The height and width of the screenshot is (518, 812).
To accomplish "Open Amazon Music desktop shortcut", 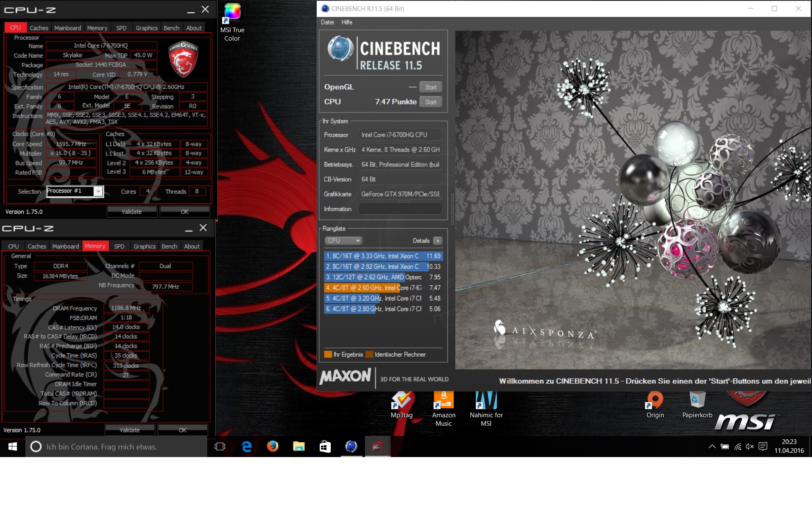I will [444, 408].
